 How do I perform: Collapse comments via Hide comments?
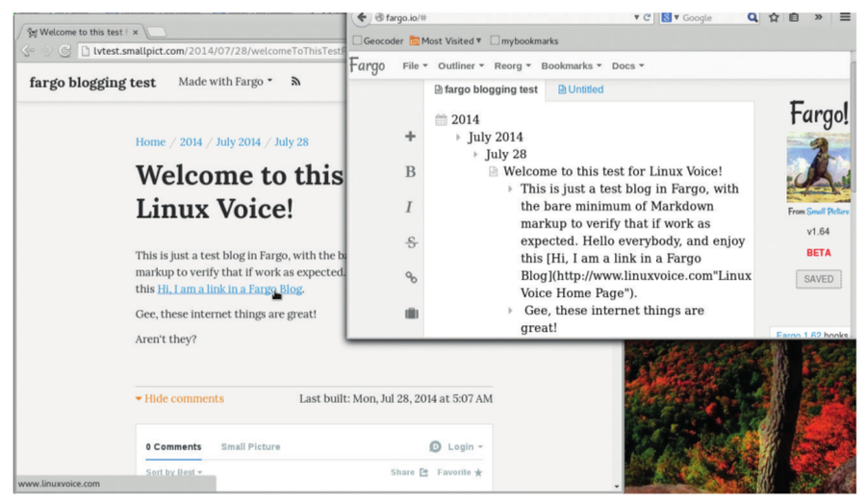(x=180, y=398)
